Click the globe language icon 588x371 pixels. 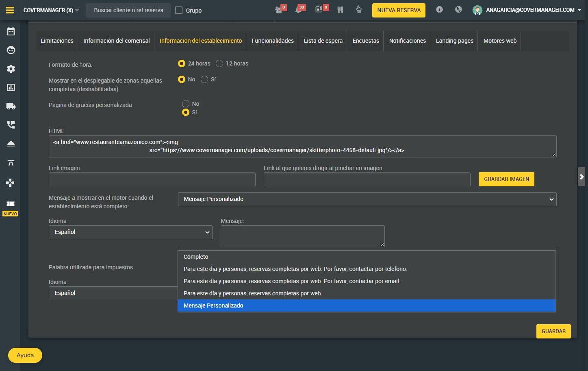coord(458,10)
